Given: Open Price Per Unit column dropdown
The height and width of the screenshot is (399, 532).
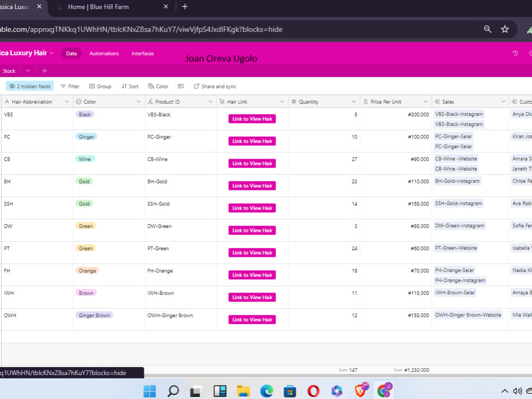Looking at the screenshot, I should tap(426, 102).
